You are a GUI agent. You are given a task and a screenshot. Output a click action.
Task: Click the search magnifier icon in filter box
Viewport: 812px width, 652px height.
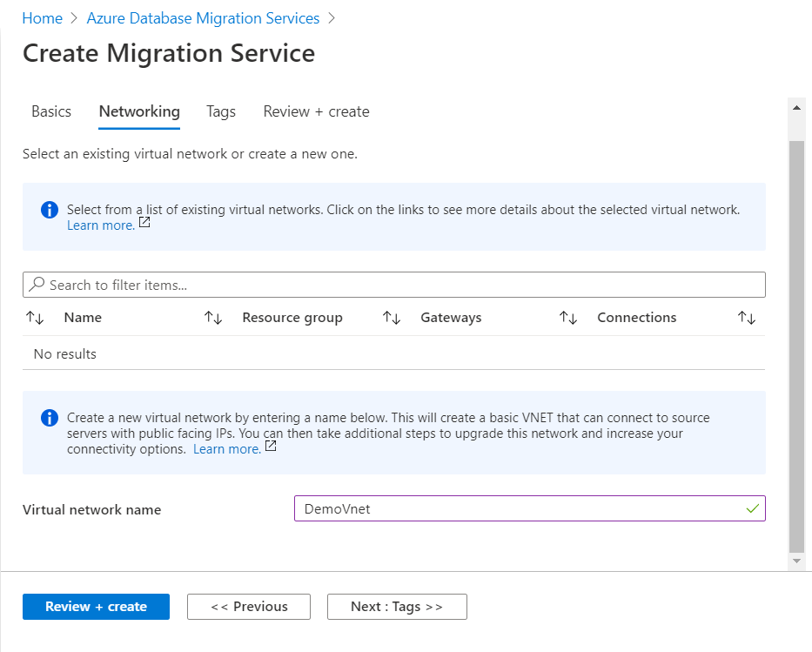click(37, 285)
